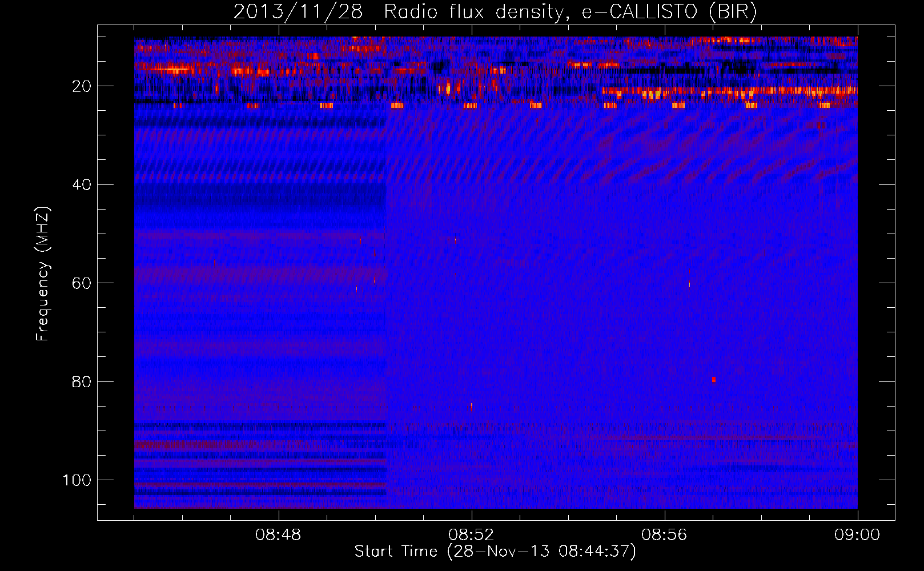Viewport: 924px width, 571px height.
Task: Click the '20' frequency tick label
Action: 82,86
